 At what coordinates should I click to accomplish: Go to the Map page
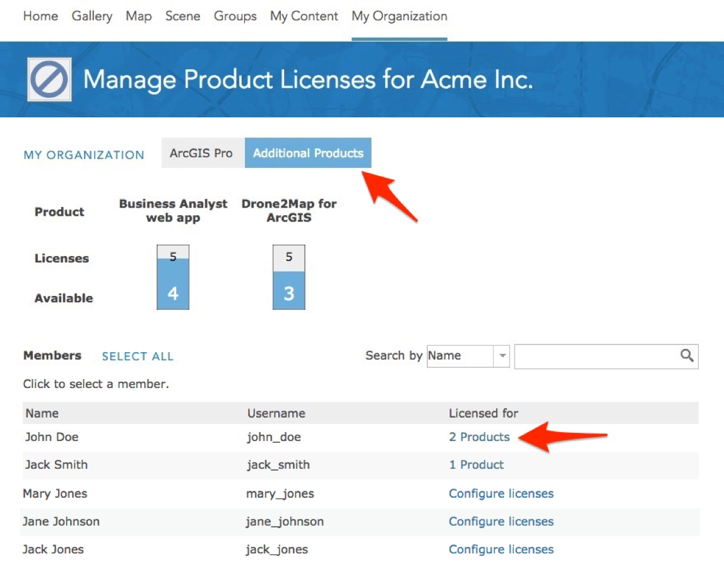pyautogui.click(x=139, y=16)
